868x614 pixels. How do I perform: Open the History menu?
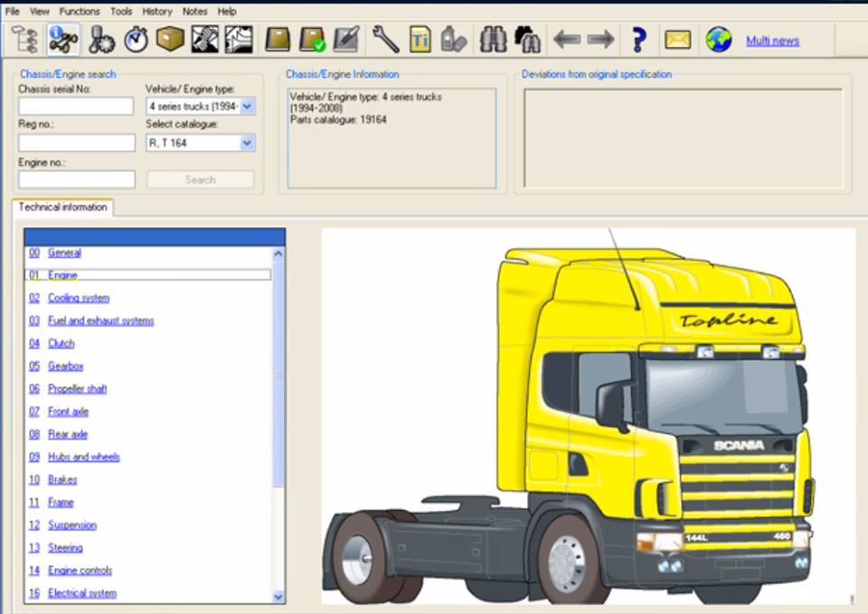[157, 11]
